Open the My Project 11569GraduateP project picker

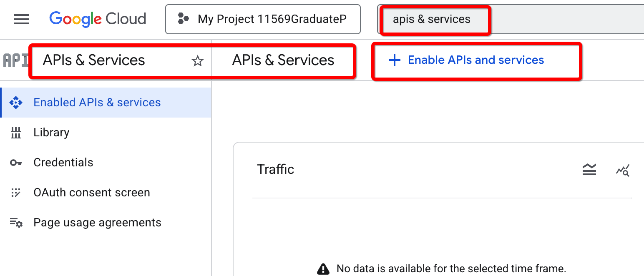(263, 19)
